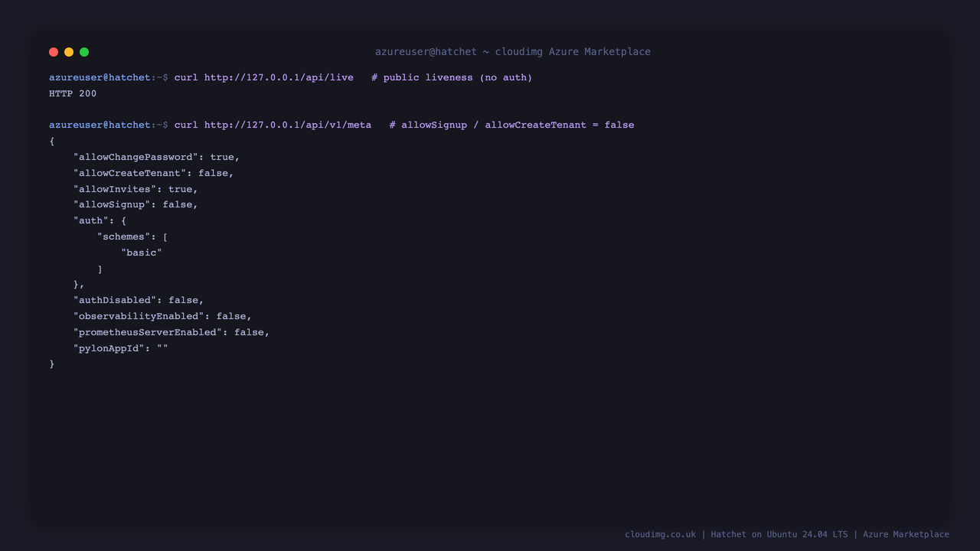Click the '# public liveness (no auth)' comment
Screen dimensions: 980x551
click(452, 77)
